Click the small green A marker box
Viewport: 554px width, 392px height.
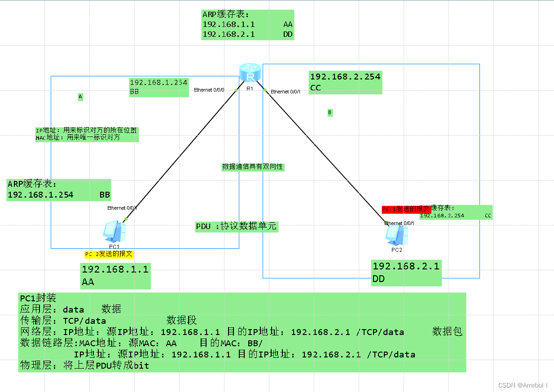pyautogui.click(x=80, y=97)
